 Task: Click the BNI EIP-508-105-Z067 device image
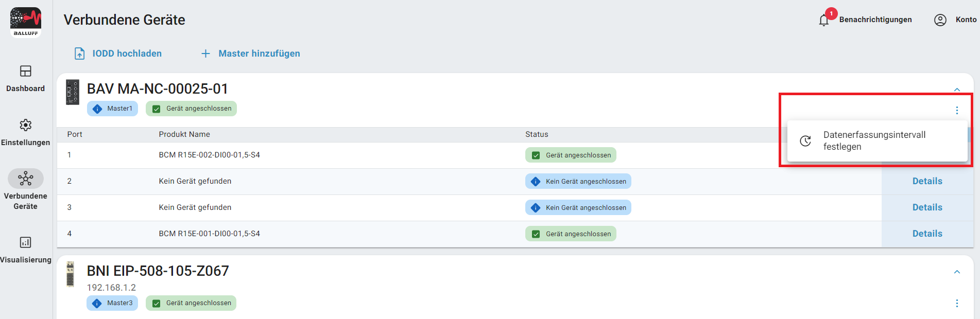pos(71,274)
